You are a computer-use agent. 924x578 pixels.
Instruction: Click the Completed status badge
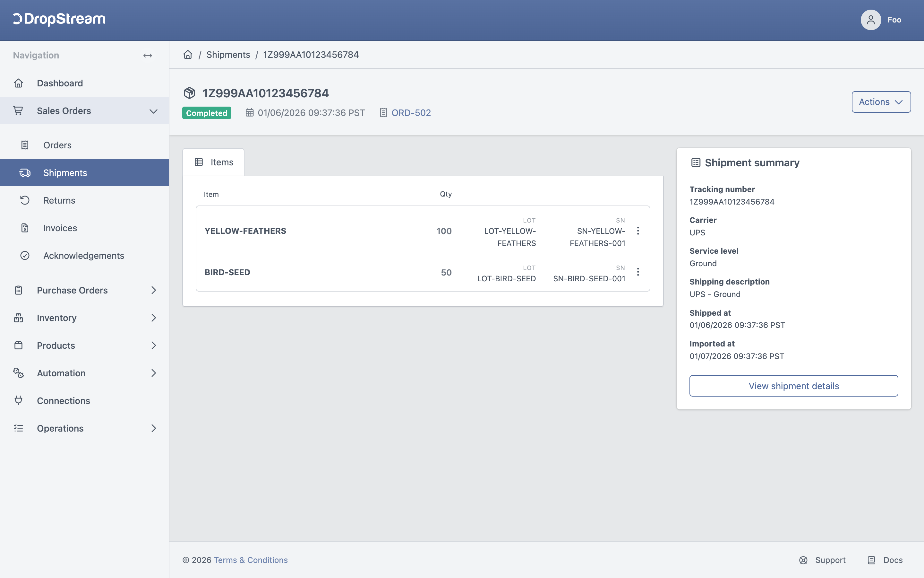point(207,113)
